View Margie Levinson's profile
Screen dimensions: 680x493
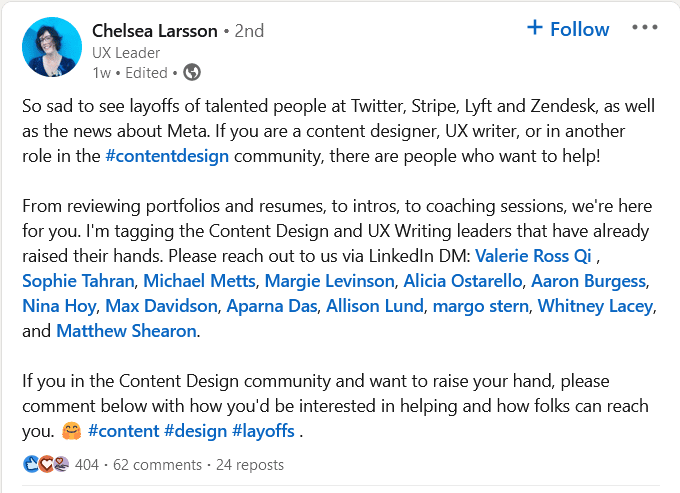coord(329,281)
